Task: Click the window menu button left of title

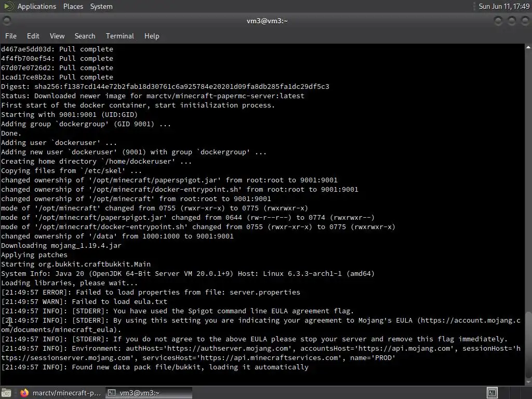Action: tap(7, 21)
